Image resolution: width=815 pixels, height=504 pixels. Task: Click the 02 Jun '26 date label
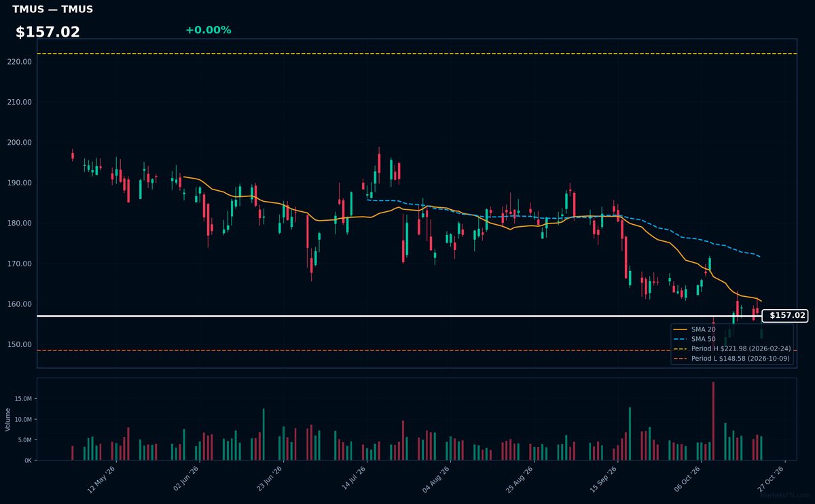pos(185,479)
